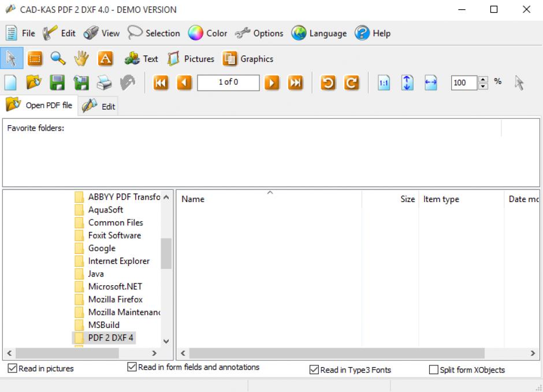
Task: Jump to the last page
Action: click(295, 83)
